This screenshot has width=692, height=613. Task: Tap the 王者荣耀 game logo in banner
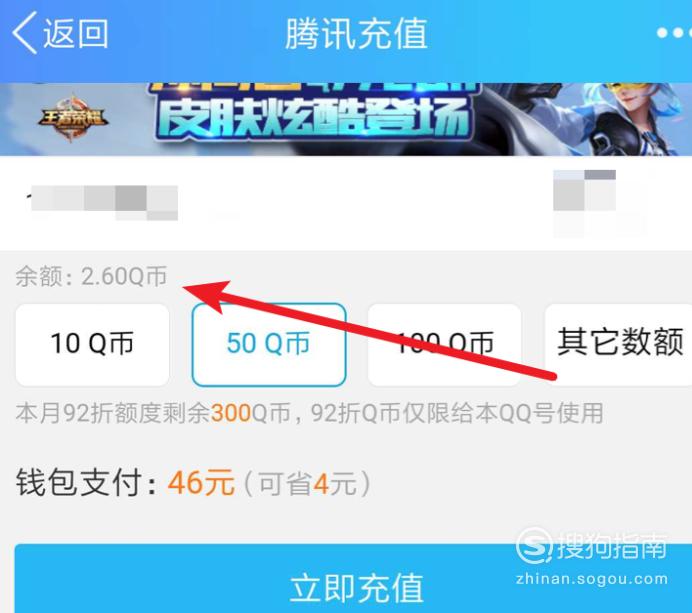coord(72,118)
